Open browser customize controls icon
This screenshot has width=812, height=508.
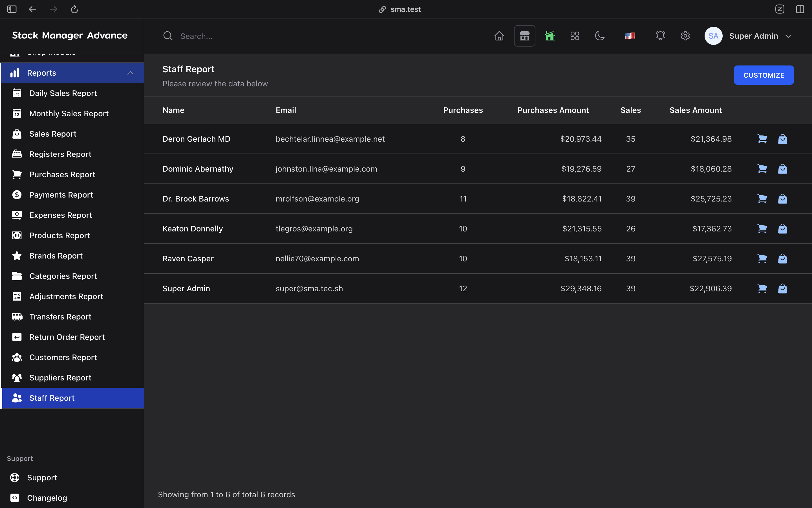780,9
